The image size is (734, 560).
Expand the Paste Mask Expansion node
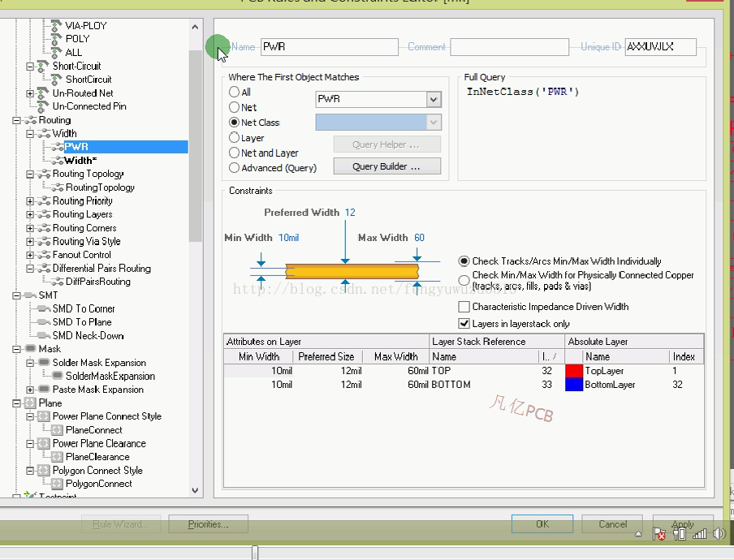pos(30,390)
